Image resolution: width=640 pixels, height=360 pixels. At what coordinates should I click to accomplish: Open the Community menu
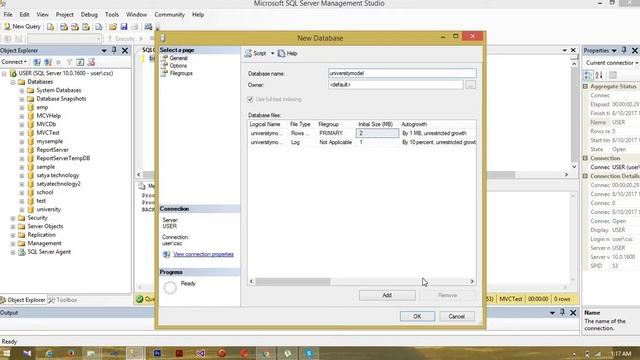click(x=169, y=15)
